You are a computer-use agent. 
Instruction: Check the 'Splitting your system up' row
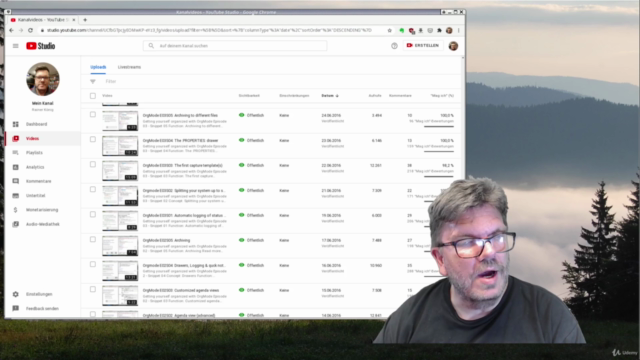pos(93,189)
